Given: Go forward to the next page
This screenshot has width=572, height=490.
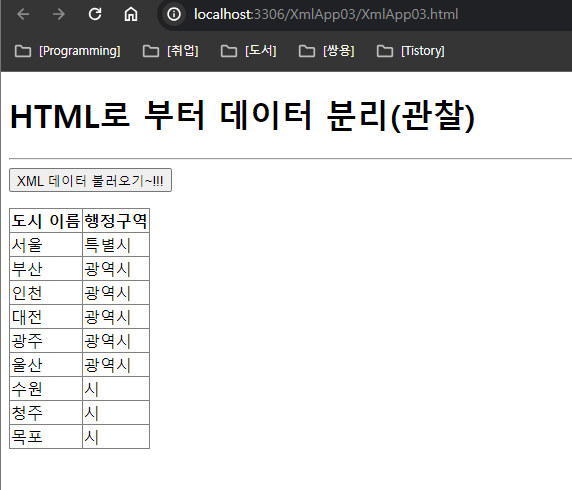Looking at the screenshot, I should click(58, 15).
